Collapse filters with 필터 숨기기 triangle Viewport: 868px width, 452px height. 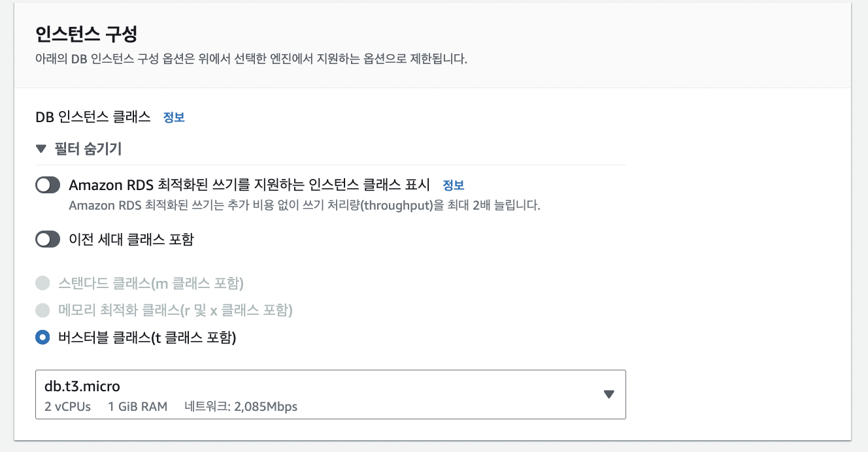pos(41,150)
